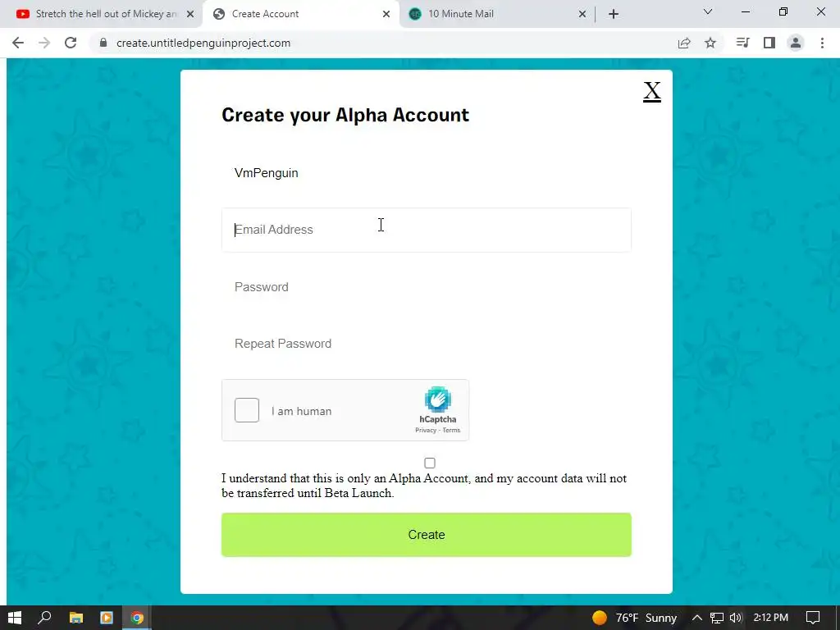This screenshot has height=630, width=840.
Task: Open hCaptcha Privacy link
Action: pos(426,430)
